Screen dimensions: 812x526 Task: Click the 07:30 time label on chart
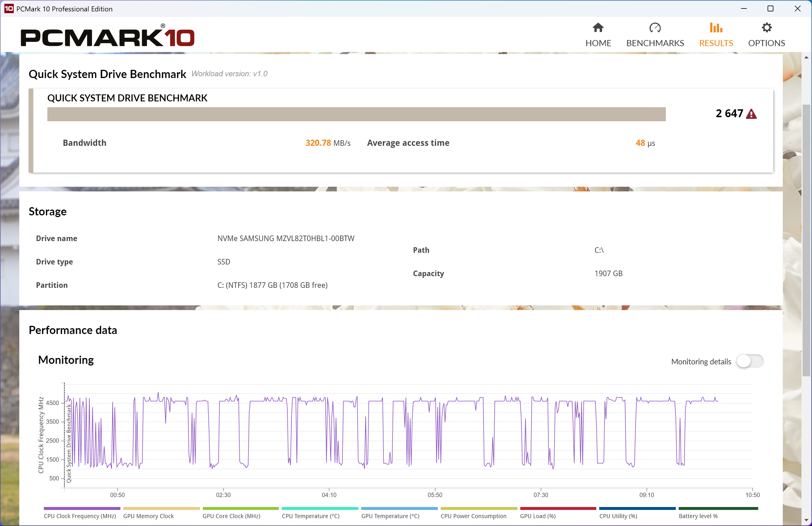click(540, 495)
